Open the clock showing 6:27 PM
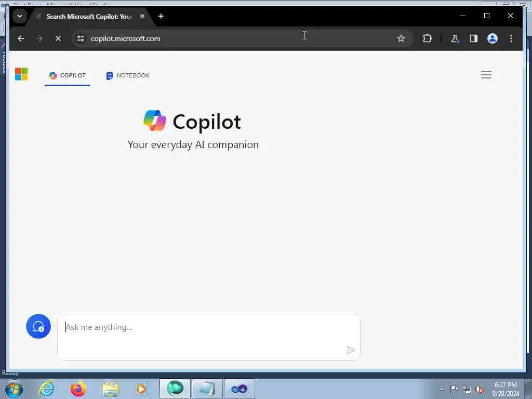This screenshot has height=399, width=532. 506,389
